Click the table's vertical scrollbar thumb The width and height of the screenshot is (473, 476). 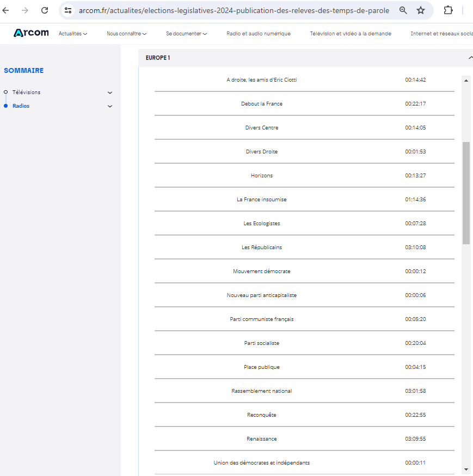pos(466,193)
